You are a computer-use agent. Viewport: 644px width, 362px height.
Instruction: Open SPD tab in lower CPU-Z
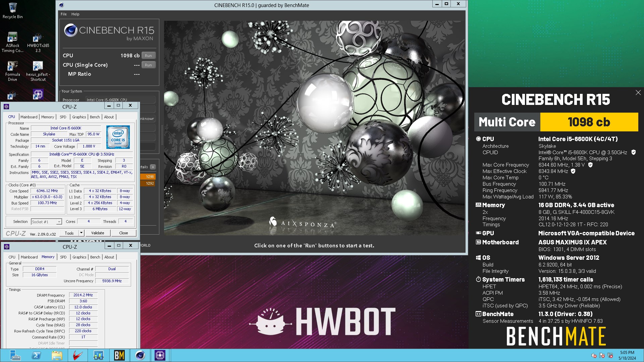coord(63,257)
